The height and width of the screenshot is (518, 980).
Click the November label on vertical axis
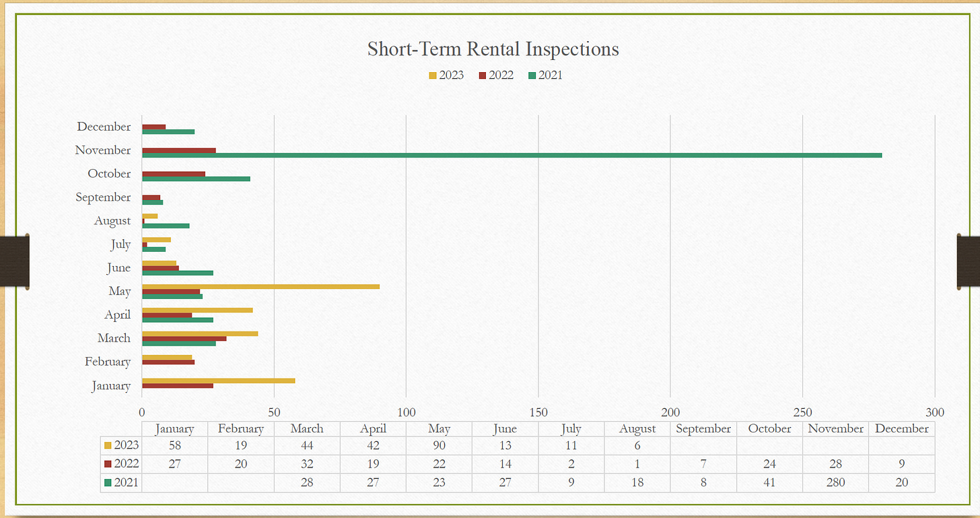point(103,150)
